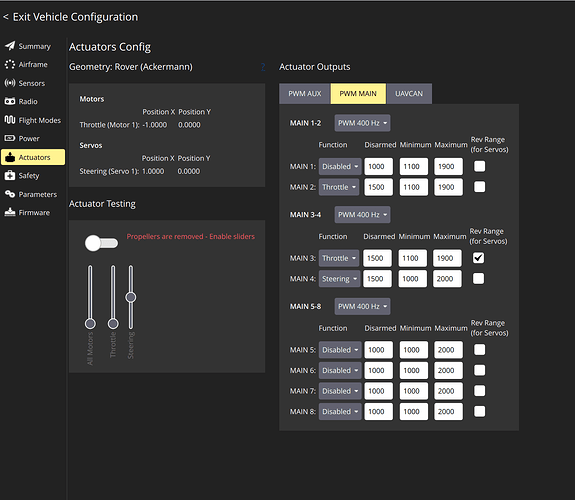The width and height of the screenshot is (575, 500).
Task: Click the Sensors signal icon
Action: pyautogui.click(x=10, y=83)
